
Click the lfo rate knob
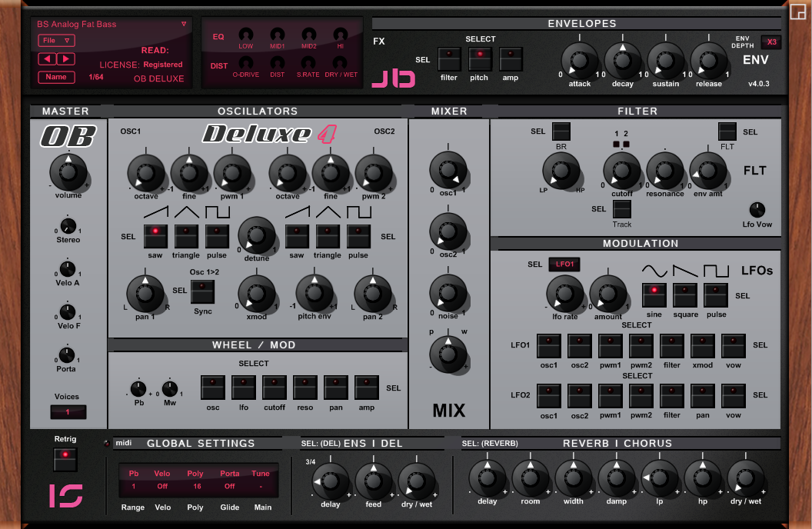565,294
